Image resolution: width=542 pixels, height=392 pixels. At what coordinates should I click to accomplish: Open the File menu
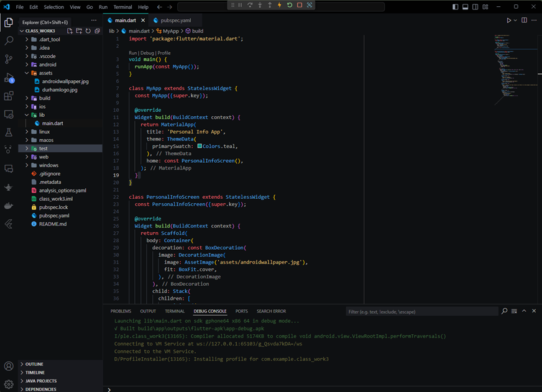(x=20, y=7)
